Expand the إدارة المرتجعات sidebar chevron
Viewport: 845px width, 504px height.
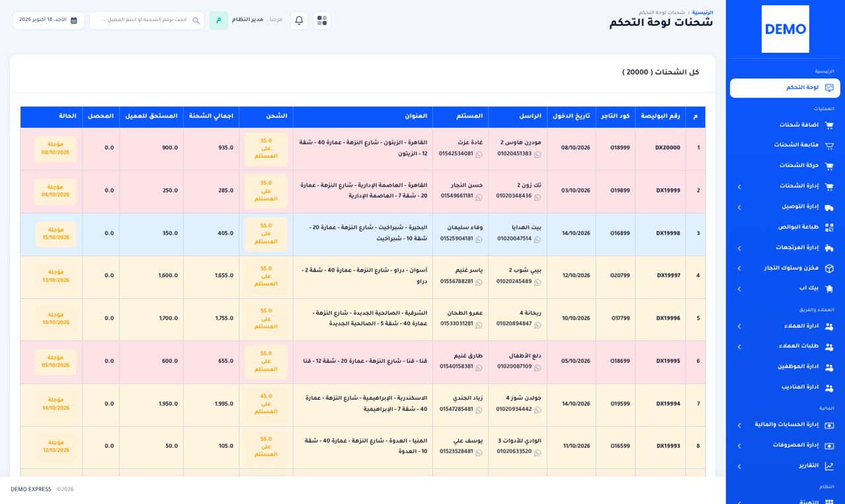pos(739,248)
